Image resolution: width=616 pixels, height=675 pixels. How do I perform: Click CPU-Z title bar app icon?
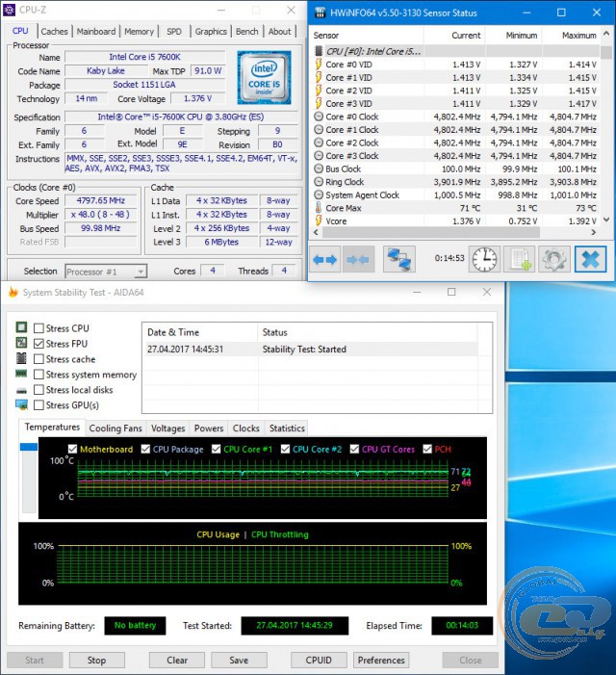pos(9,10)
